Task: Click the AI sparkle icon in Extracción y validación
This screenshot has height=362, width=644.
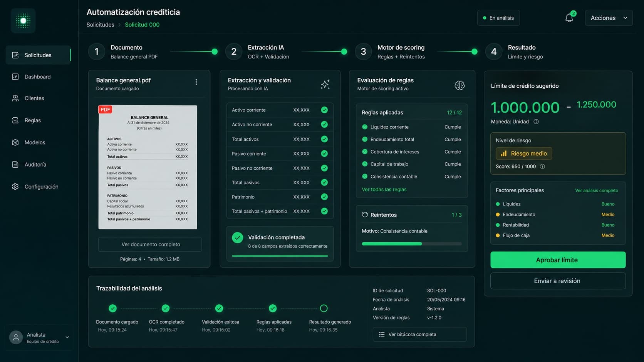Action: (325, 84)
